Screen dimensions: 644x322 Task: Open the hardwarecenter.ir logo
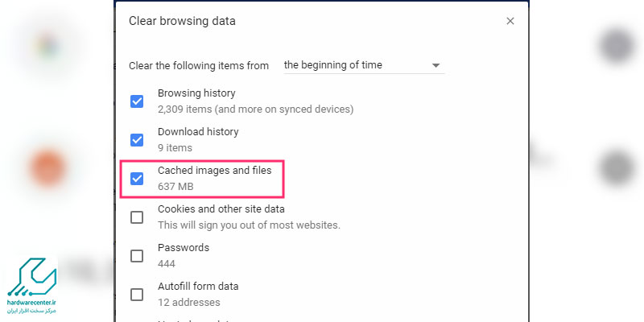(x=31, y=286)
